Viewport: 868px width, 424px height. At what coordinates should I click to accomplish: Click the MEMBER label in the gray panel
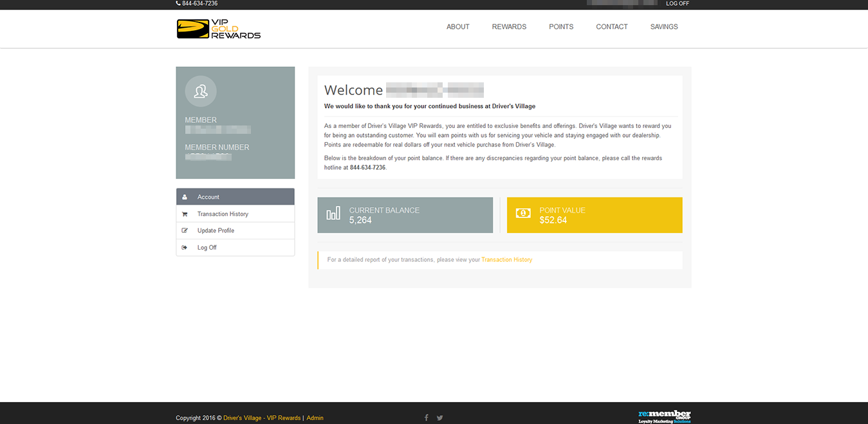tap(201, 120)
